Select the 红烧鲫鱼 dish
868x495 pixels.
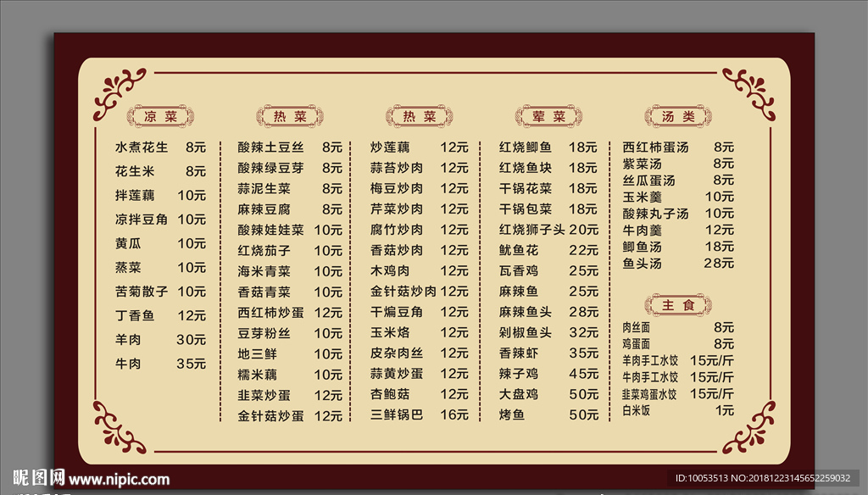tap(526, 147)
